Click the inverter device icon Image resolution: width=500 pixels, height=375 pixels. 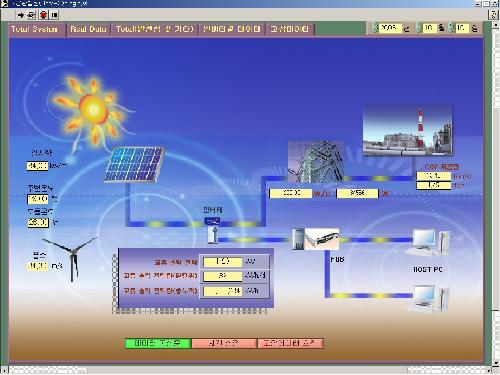tap(213, 235)
